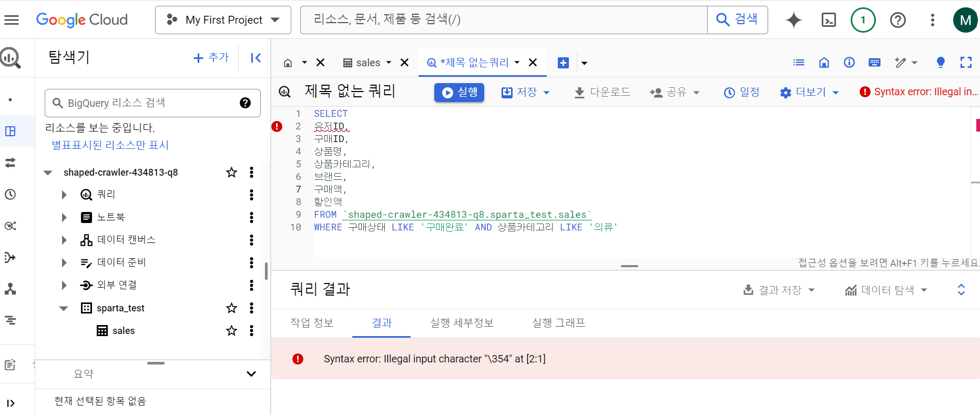Close the sales tab

coord(404,63)
